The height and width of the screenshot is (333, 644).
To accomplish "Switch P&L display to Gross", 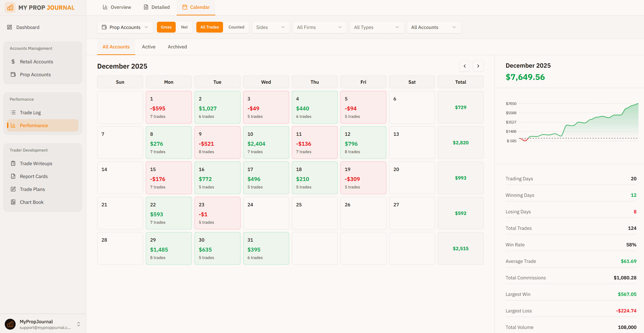I will (166, 27).
